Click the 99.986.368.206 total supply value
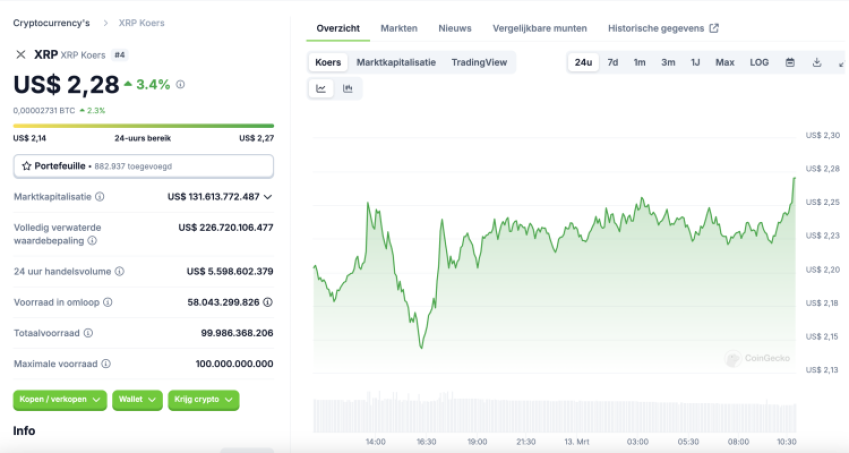849x453 pixels. pos(237,333)
